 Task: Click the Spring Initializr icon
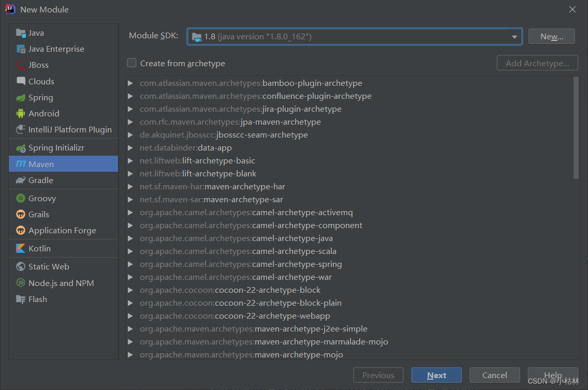click(21, 148)
